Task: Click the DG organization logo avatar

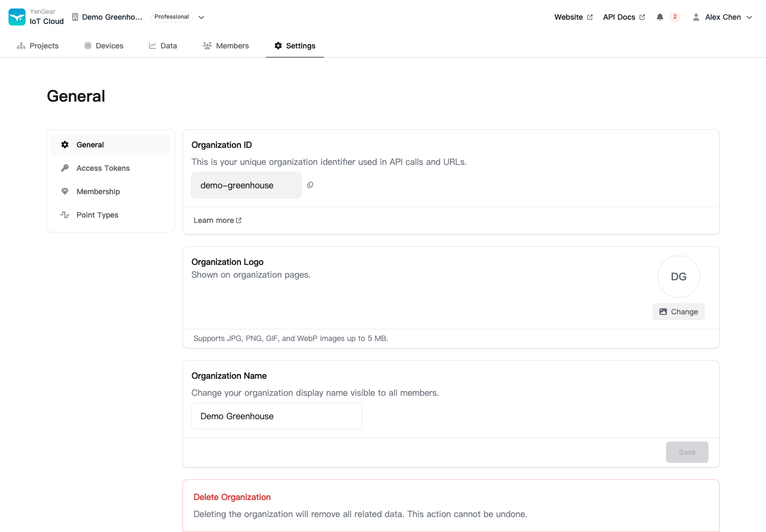Action: click(679, 277)
